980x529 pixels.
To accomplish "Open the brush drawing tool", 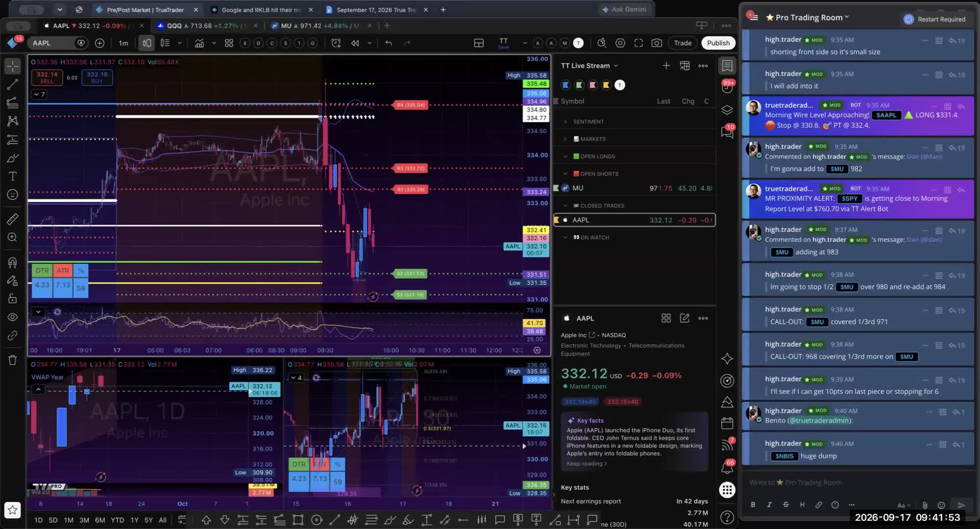I will click(12, 158).
